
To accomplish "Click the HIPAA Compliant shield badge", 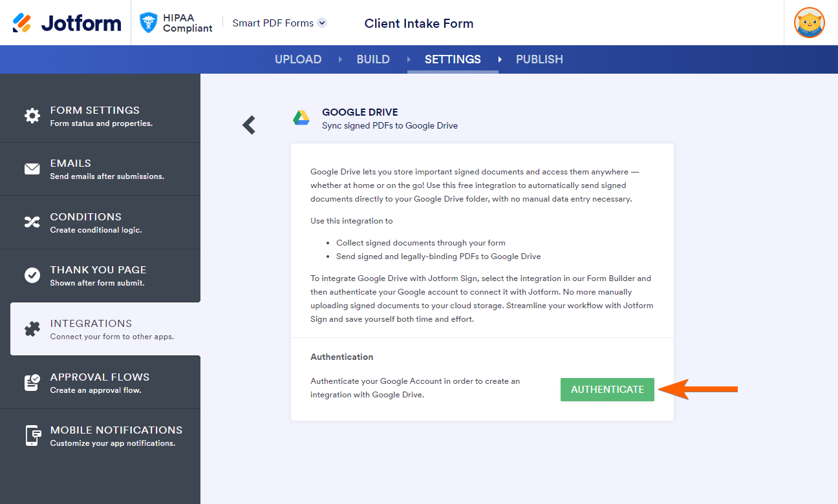I will click(149, 23).
